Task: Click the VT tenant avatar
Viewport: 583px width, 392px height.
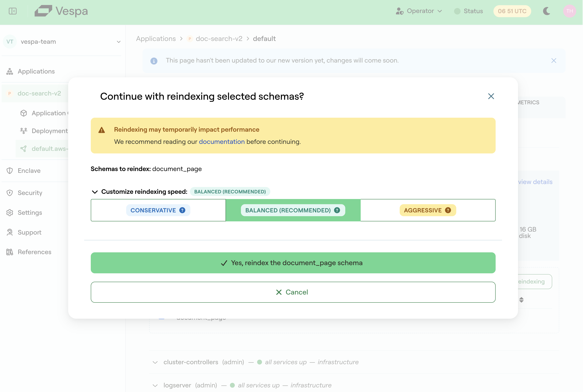Action: click(10, 42)
